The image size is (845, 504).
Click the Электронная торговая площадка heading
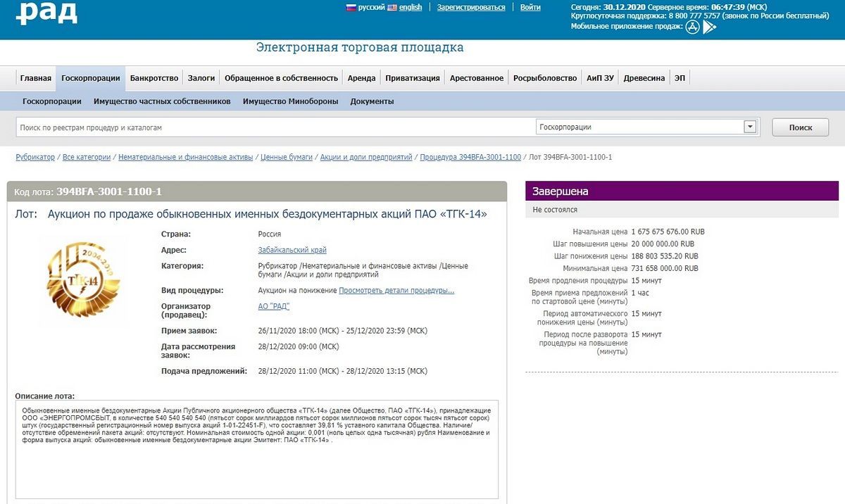pos(360,48)
